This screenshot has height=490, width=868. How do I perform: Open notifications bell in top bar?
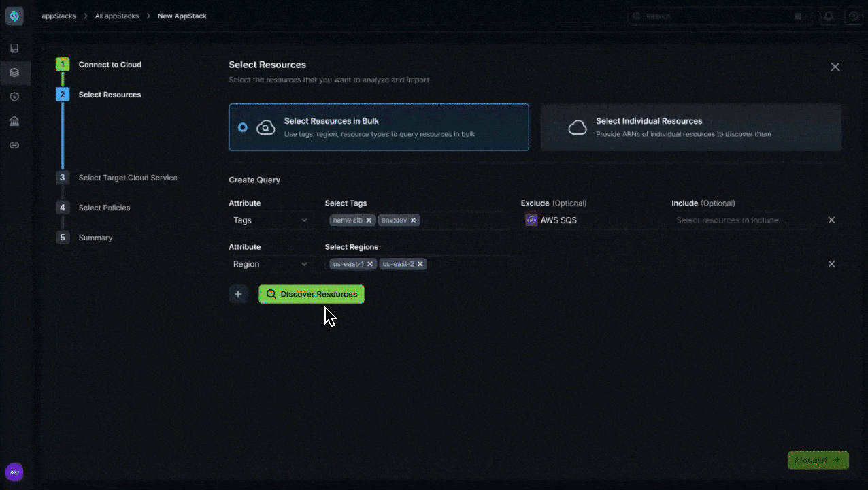828,16
